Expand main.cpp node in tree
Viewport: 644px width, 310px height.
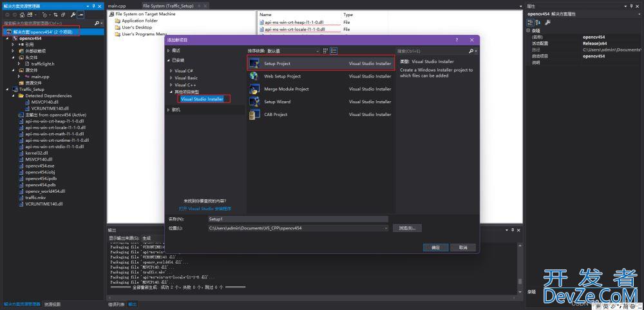[19, 77]
